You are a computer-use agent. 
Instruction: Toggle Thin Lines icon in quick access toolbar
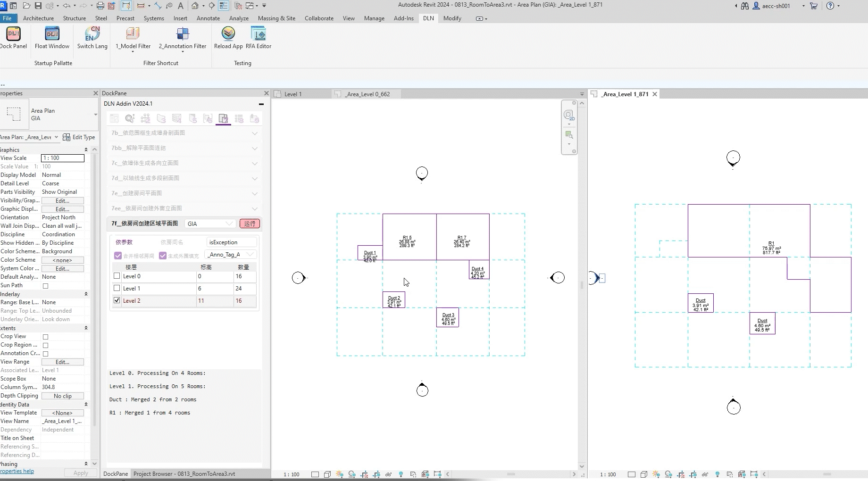pos(224,6)
